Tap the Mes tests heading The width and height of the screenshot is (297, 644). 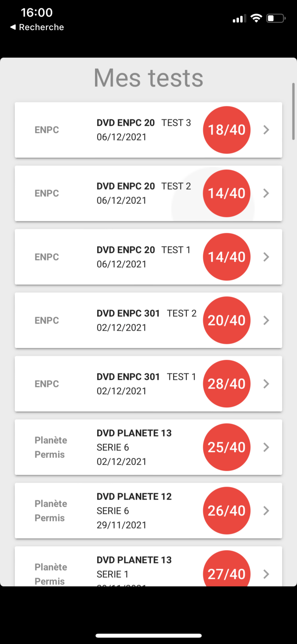click(148, 78)
